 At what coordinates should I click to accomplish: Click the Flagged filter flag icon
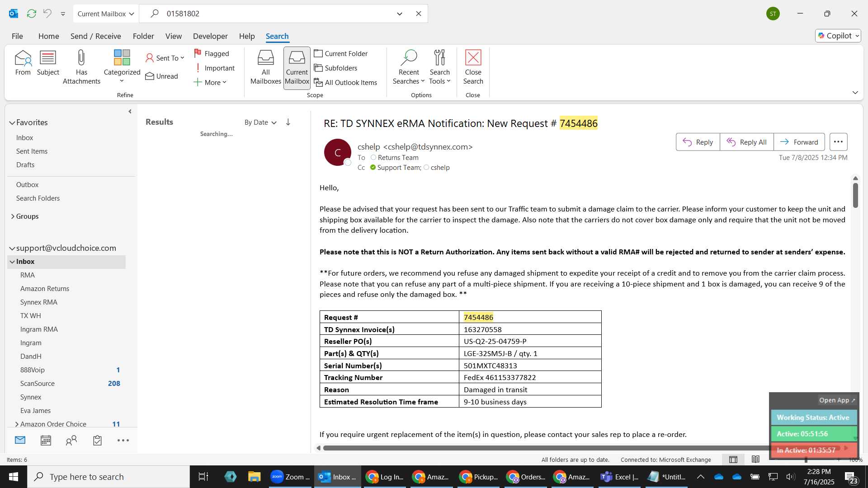tap(212, 53)
